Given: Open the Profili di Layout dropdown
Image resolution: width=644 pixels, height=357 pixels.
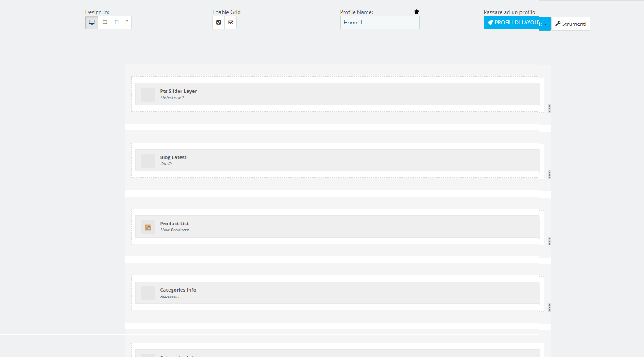Looking at the screenshot, I should pos(517,23).
